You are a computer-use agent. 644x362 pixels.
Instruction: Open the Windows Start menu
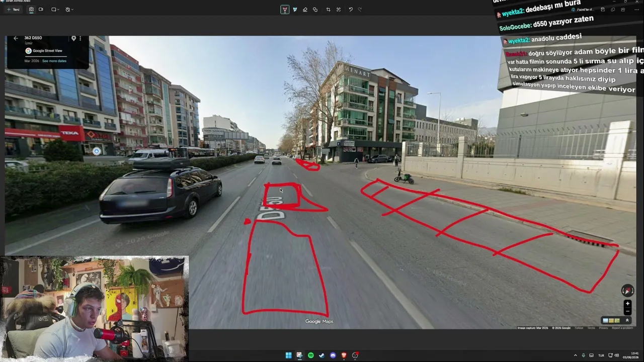[288, 355]
